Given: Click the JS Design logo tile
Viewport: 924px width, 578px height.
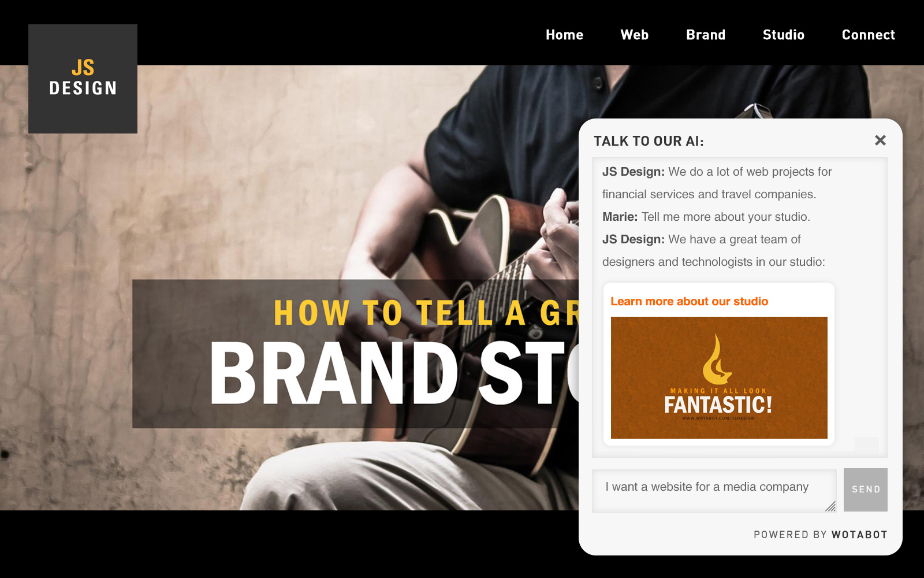Looking at the screenshot, I should [x=83, y=79].
